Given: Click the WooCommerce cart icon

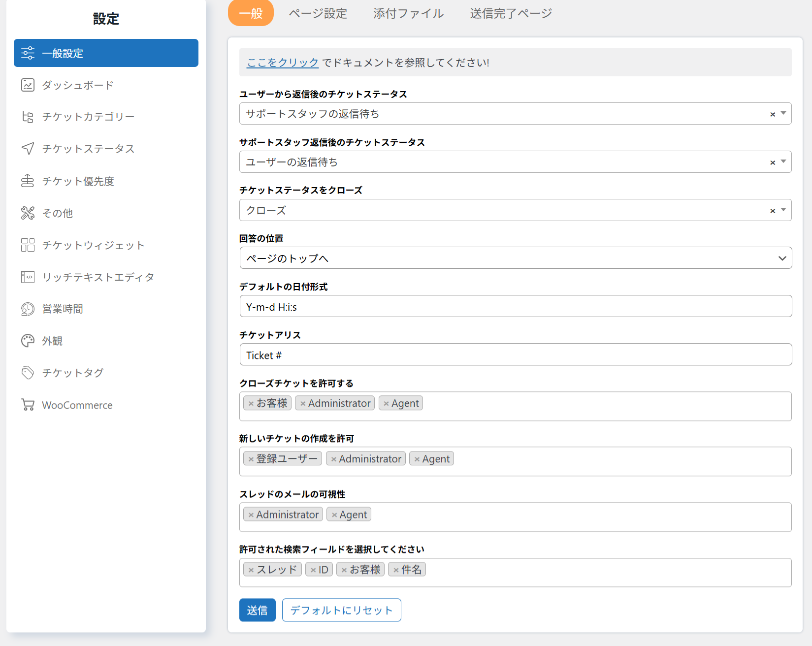Looking at the screenshot, I should point(28,405).
